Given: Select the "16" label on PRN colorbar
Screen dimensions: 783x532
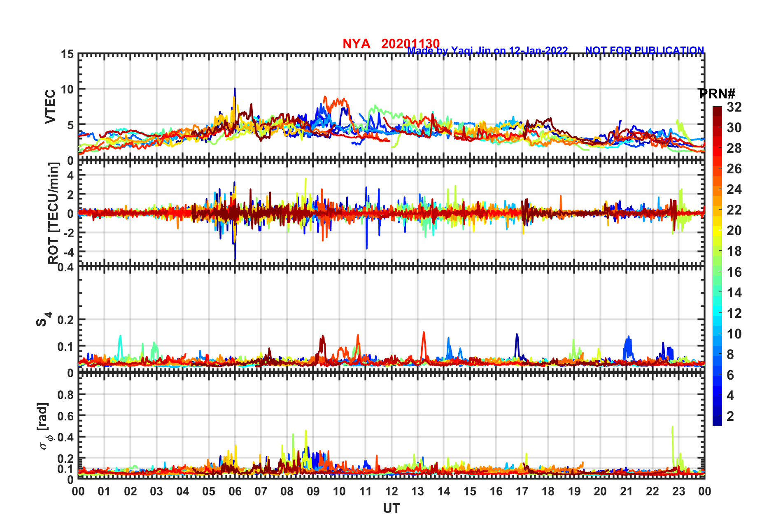Looking at the screenshot, I should click(x=734, y=272).
